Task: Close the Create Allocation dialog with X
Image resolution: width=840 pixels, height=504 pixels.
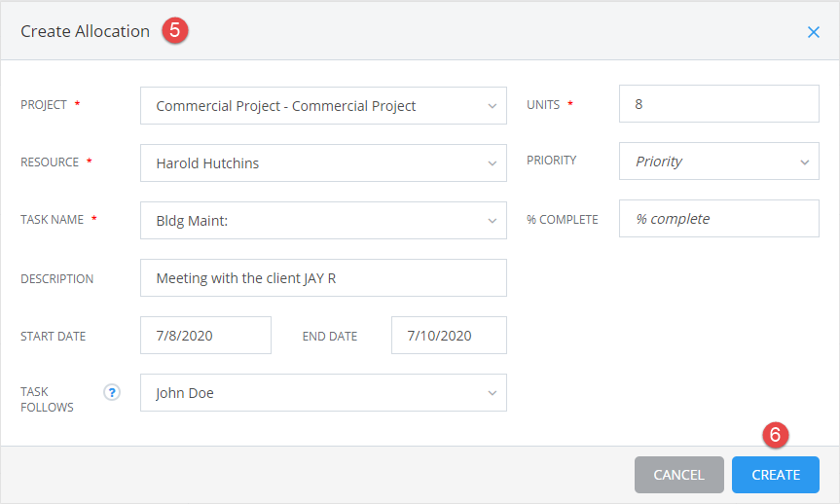Action: tap(813, 32)
